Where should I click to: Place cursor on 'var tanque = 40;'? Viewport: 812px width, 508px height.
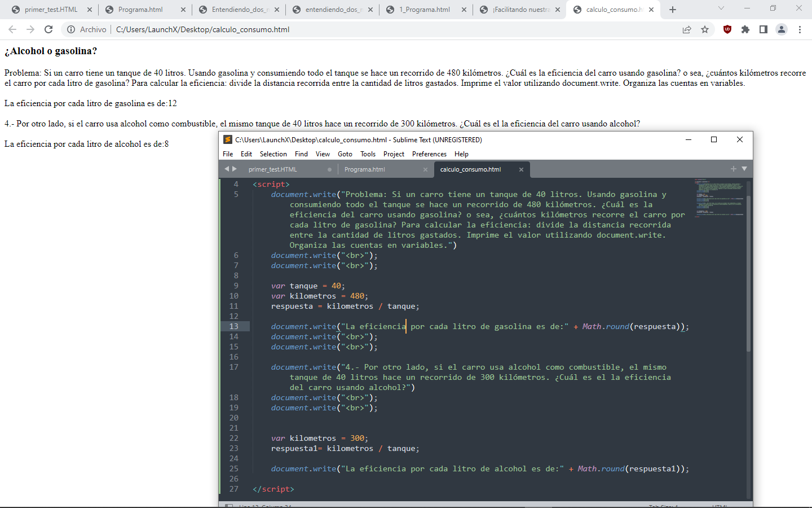[308, 286]
